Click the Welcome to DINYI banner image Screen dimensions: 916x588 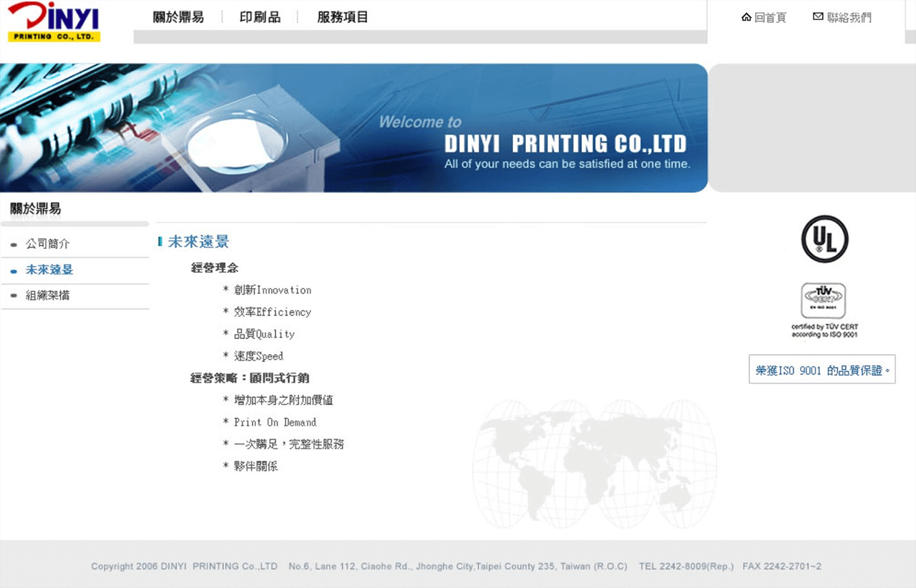point(354,128)
